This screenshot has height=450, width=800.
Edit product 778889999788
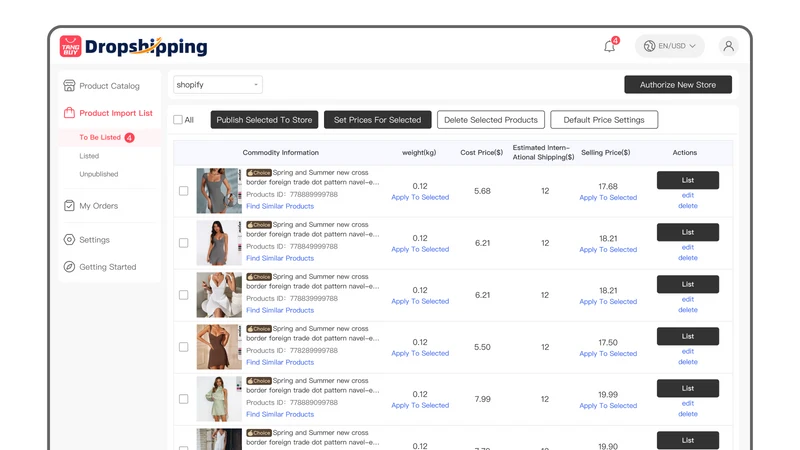(x=688, y=195)
